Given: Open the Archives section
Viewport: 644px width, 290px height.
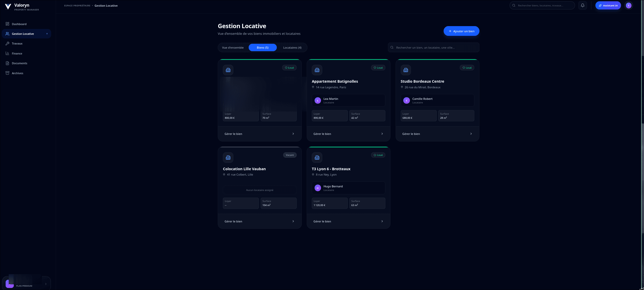Looking at the screenshot, I should pyautogui.click(x=17, y=73).
